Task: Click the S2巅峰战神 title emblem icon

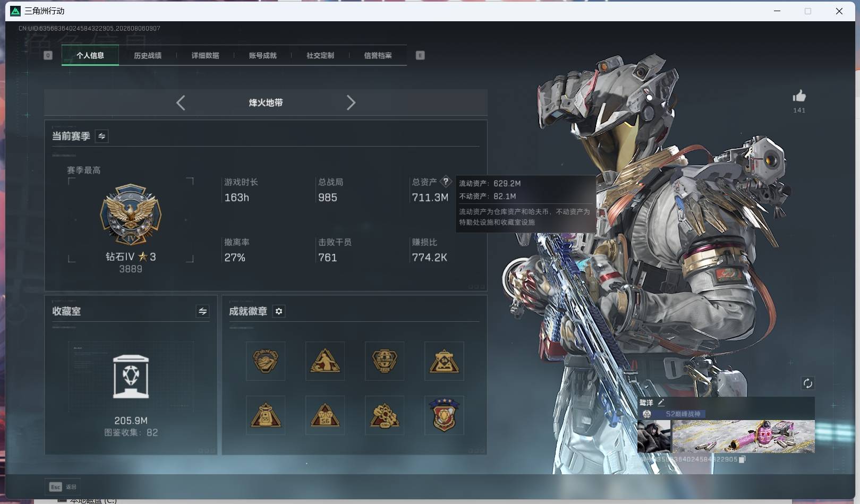Action: pos(647,414)
